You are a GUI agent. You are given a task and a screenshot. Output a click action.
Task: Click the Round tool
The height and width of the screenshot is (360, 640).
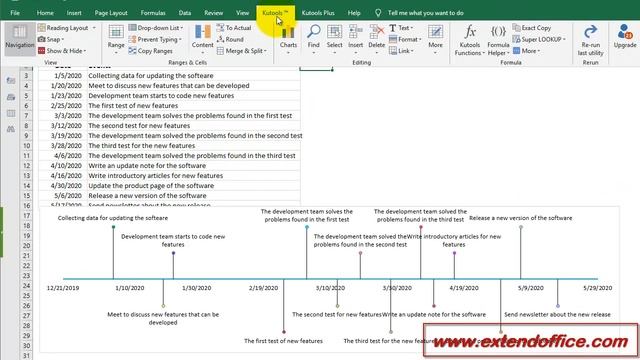click(230, 39)
